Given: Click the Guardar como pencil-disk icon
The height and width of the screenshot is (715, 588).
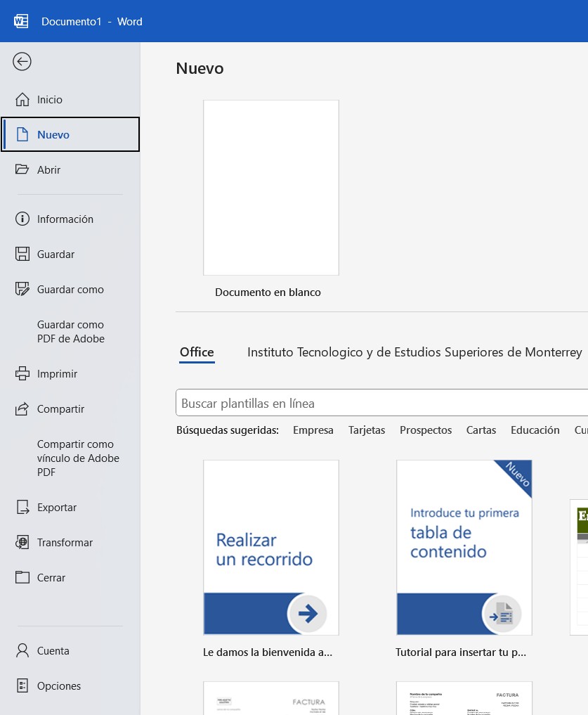Looking at the screenshot, I should [x=22, y=289].
